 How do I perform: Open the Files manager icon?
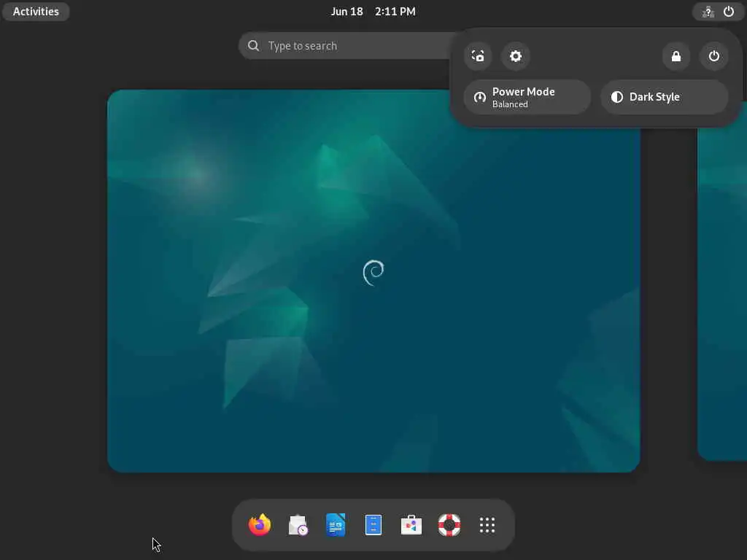(x=373, y=525)
